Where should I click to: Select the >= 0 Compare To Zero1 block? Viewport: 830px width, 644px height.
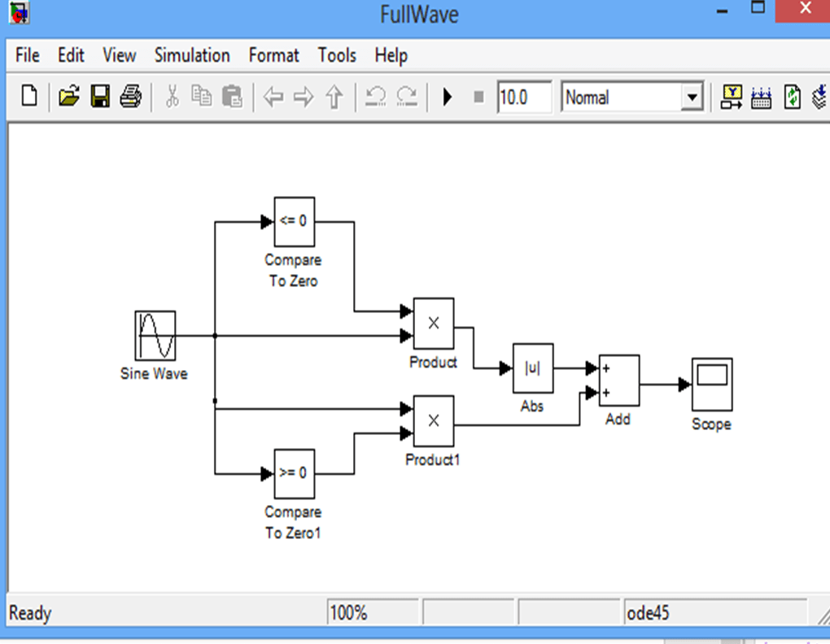pos(295,474)
